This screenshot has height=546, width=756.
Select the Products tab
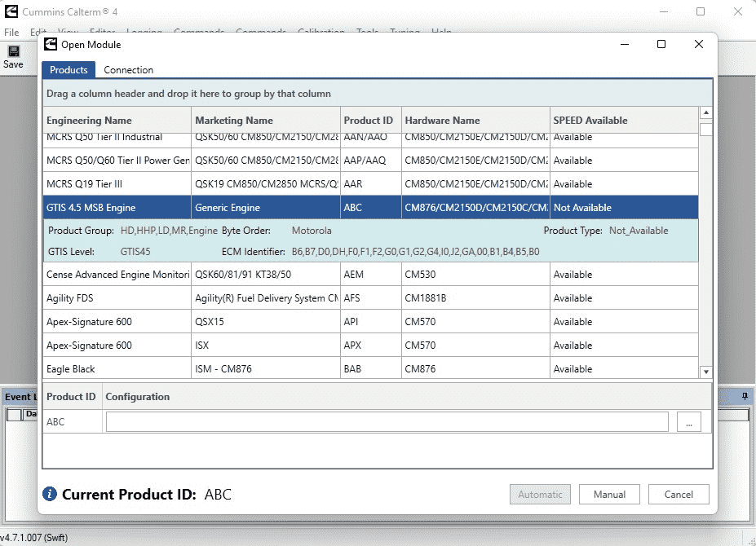(69, 70)
